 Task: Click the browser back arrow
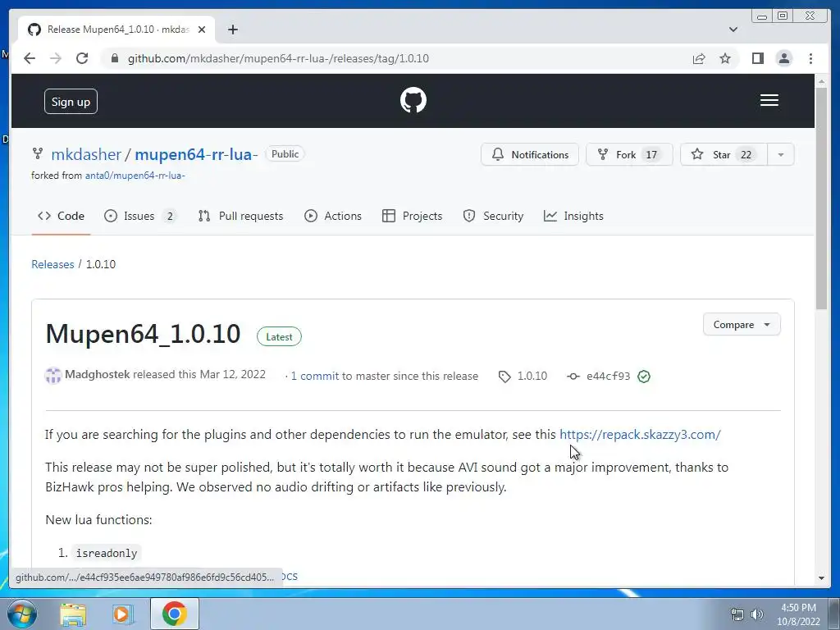click(x=30, y=58)
